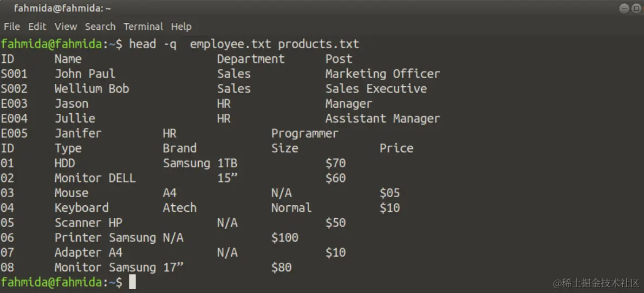644x293 pixels.
Task: Click the 'Department' column header text
Action: coord(251,59)
